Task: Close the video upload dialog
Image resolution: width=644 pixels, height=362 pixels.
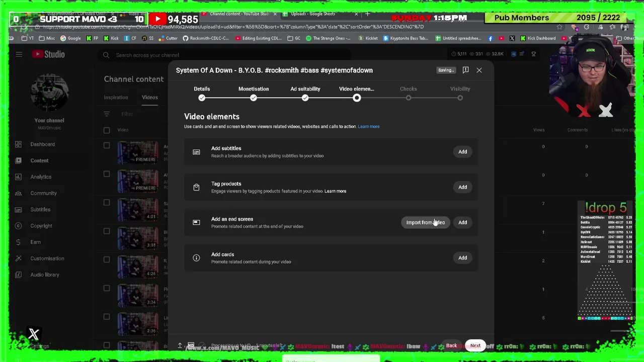Action: pyautogui.click(x=479, y=70)
